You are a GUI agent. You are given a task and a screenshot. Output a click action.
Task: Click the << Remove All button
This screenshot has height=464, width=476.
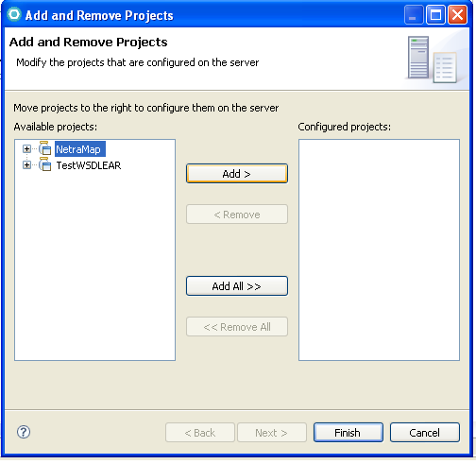(237, 327)
